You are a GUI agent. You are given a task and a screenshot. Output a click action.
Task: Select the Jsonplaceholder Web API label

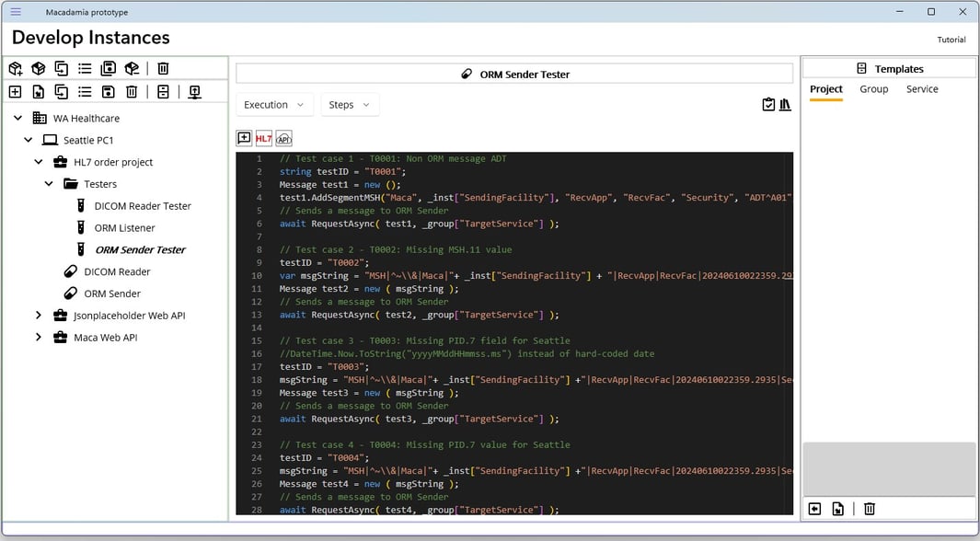point(130,316)
